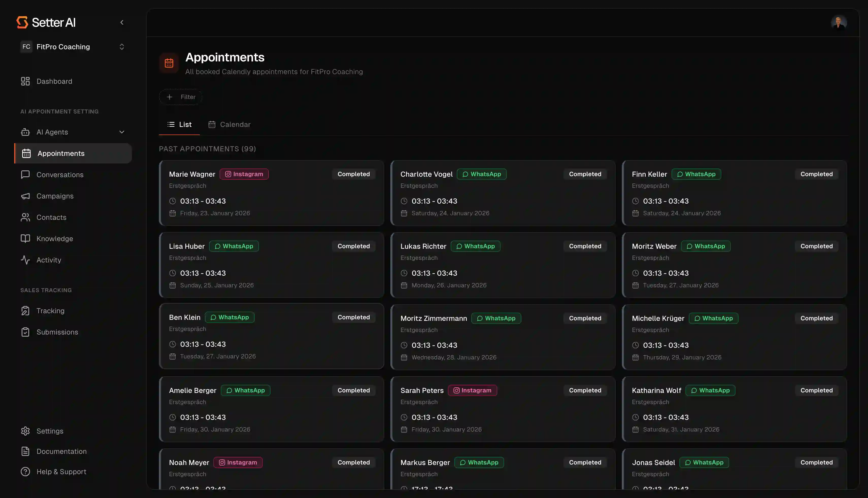Open the Conversations chat icon
868x498 pixels.
coord(25,175)
